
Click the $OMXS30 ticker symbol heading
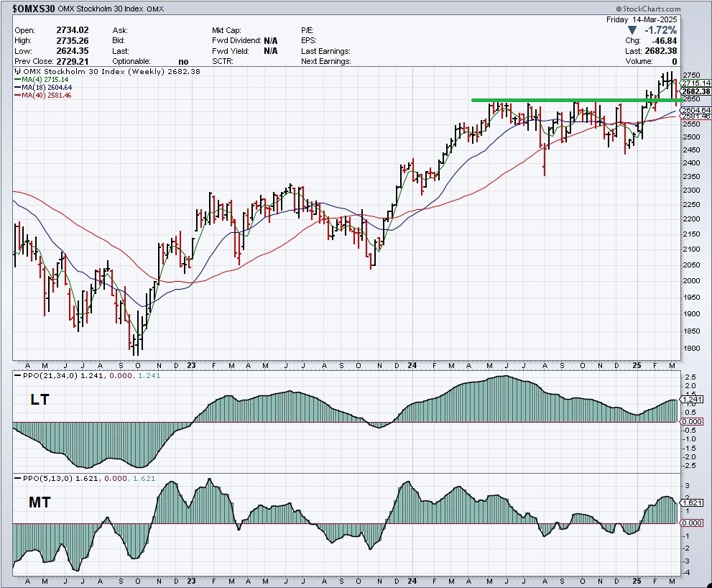[x=34, y=9]
